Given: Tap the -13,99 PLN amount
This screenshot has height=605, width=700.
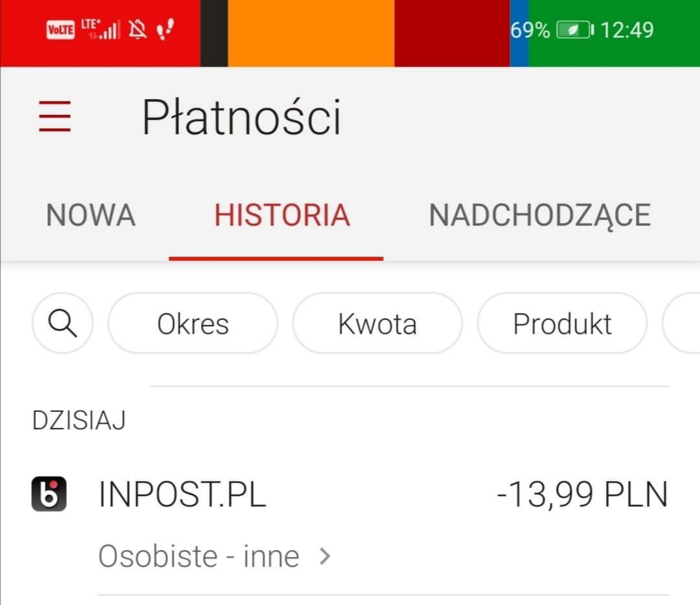Looking at the screenshot, I should pos(583,494).
